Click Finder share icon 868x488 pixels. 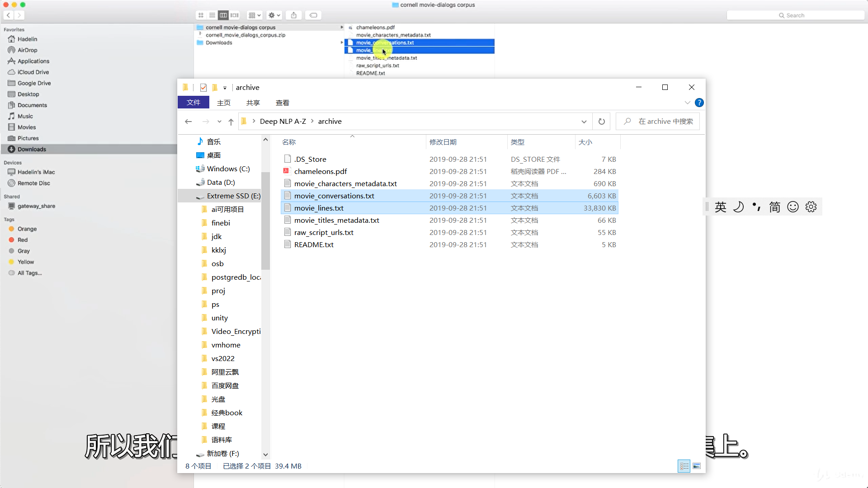coord(294,15)
